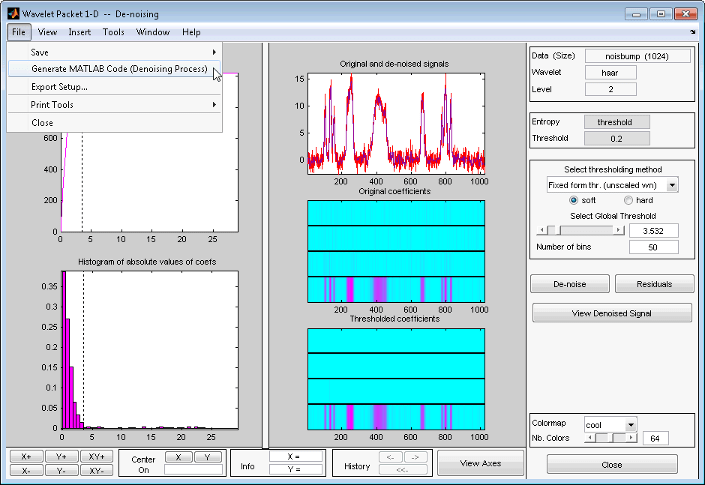Select the hard thresholding radio button

pyautogui.click(x=628, y=200)
